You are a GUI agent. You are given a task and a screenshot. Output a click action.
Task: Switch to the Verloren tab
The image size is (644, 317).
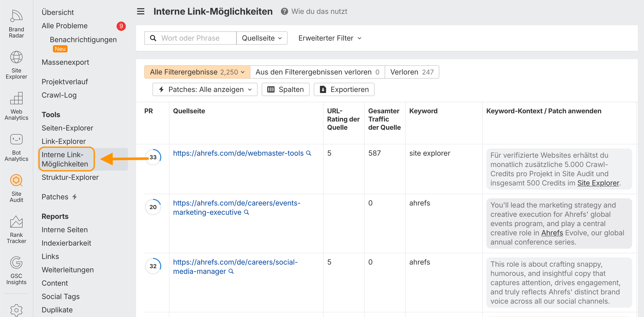(412, 72)
